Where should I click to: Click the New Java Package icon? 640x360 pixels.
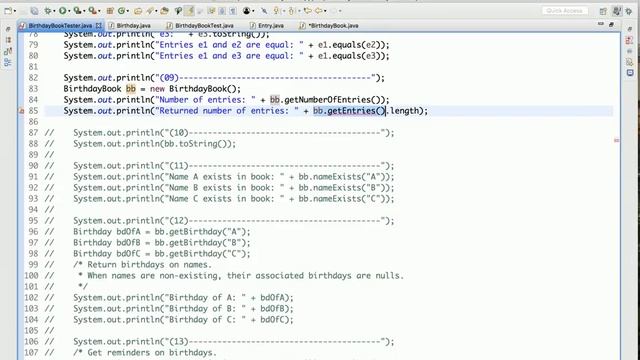(x=110, y=11)
